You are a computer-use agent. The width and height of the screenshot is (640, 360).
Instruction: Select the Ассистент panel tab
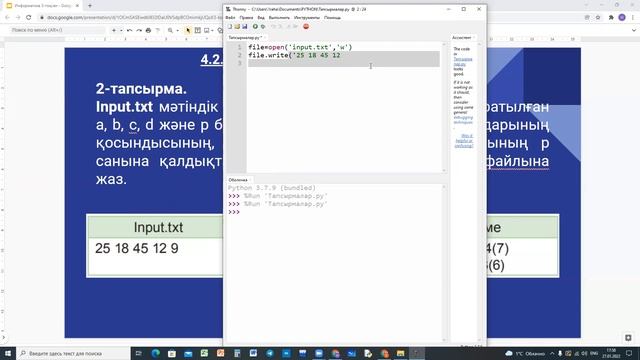point(462,38)
